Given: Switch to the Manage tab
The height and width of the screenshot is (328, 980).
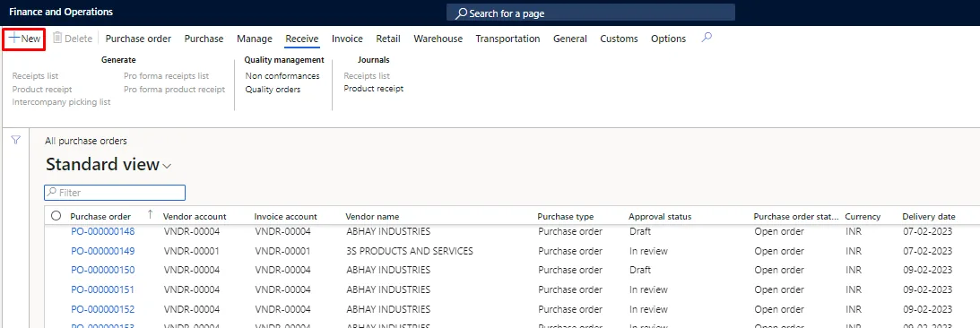Looking at the screenshot, I should [x=255, y=39].
